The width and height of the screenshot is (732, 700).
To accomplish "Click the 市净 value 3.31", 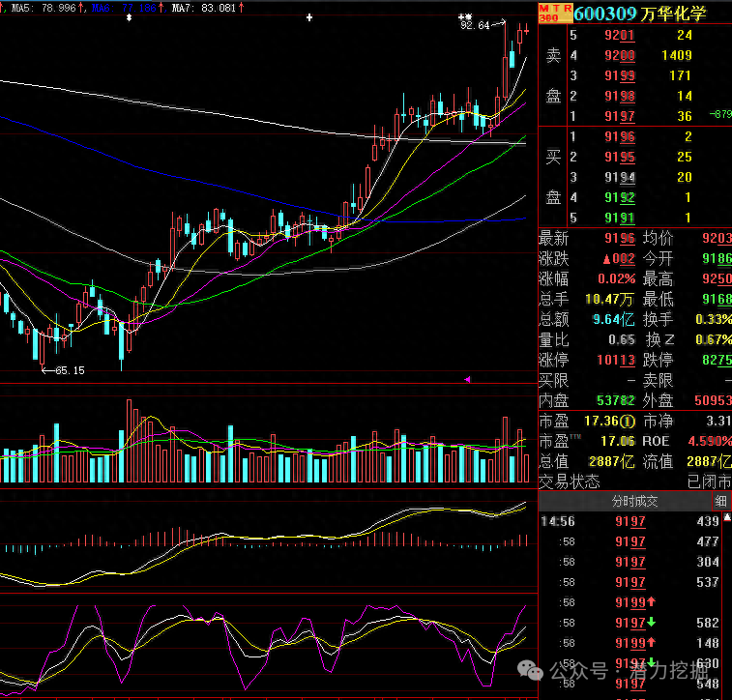I will tap(718, 421).
